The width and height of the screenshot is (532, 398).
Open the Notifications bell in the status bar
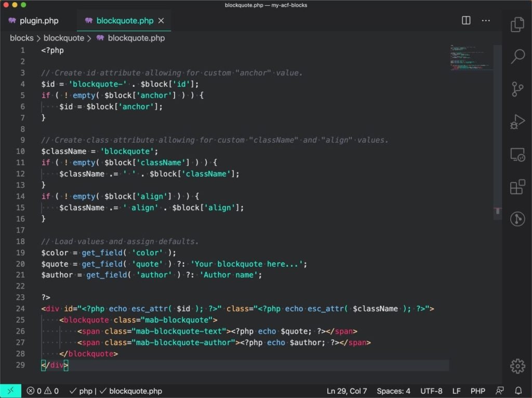(518, 391)
